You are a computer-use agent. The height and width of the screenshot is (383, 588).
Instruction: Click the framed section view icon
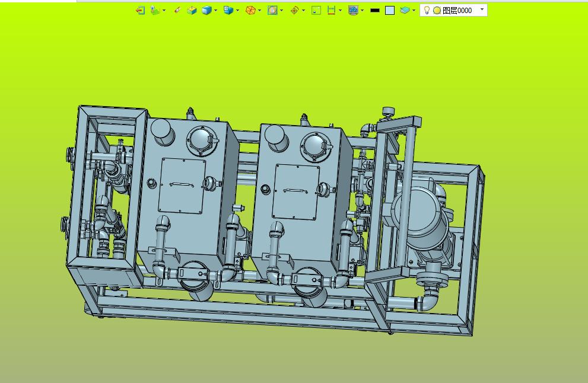pos(272,11)
